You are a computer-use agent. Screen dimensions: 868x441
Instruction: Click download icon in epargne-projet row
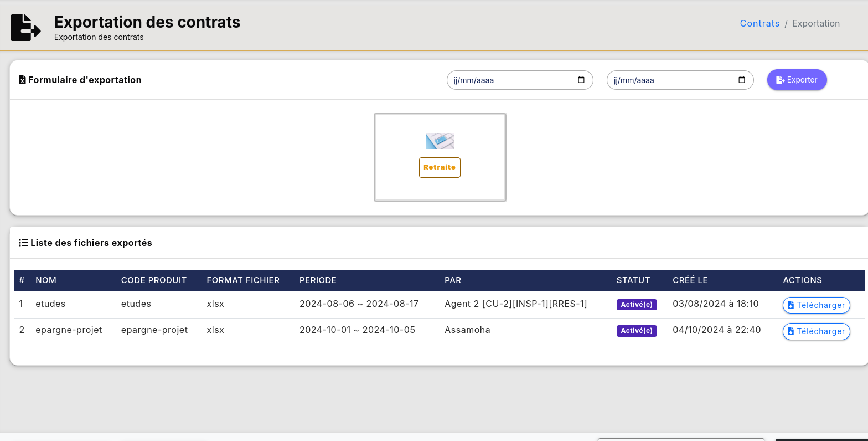[x=791, y=331]
